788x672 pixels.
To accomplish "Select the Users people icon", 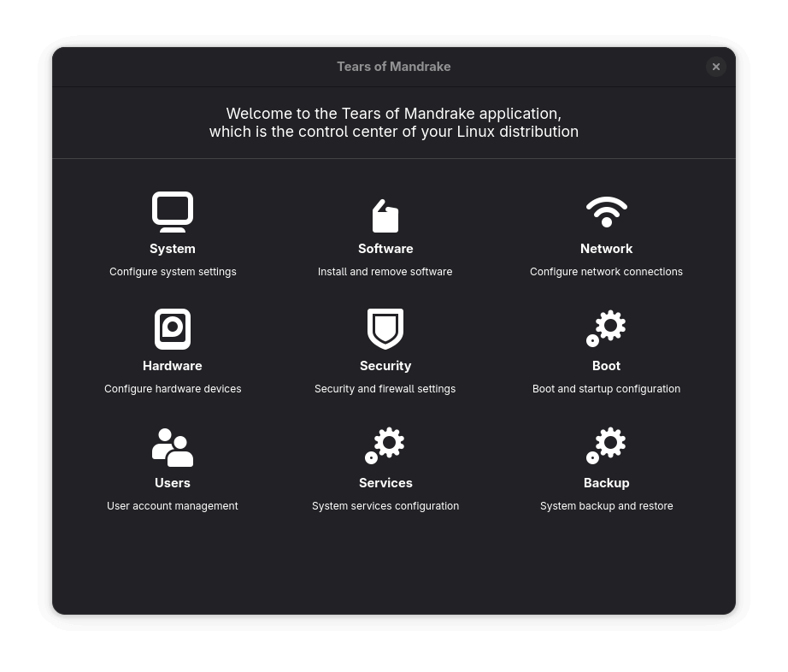I will [x=173, y=447].
